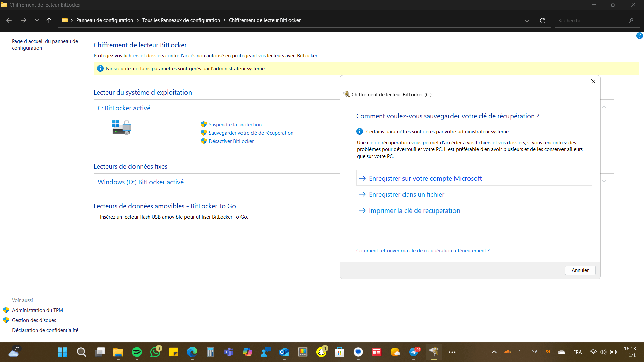Click 'Sauvegarder votre clé de récupération'
Screen dimensions: 644x362
click(251, 133)
